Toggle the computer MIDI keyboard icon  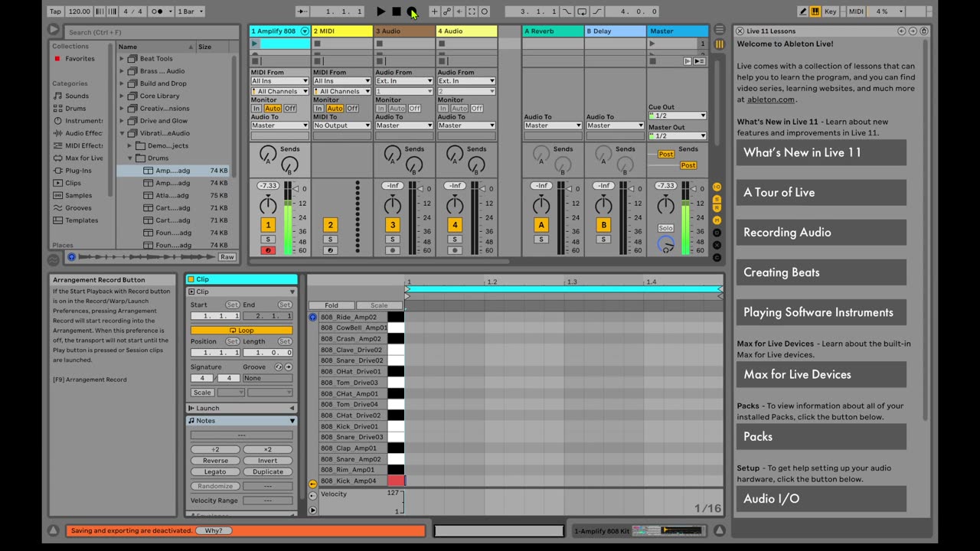(815, 11)
